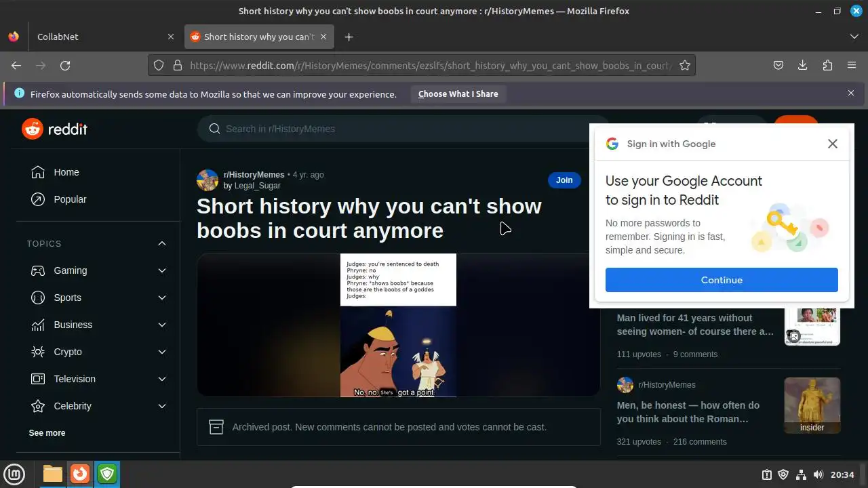The width and height of the screenshot is (868, 488).
Task: Open the Firefox downloads icon
Action: 803,65
